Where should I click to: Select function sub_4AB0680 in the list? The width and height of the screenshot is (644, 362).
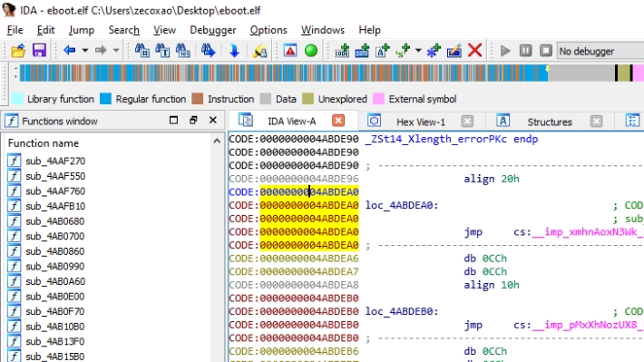point(55,221)
